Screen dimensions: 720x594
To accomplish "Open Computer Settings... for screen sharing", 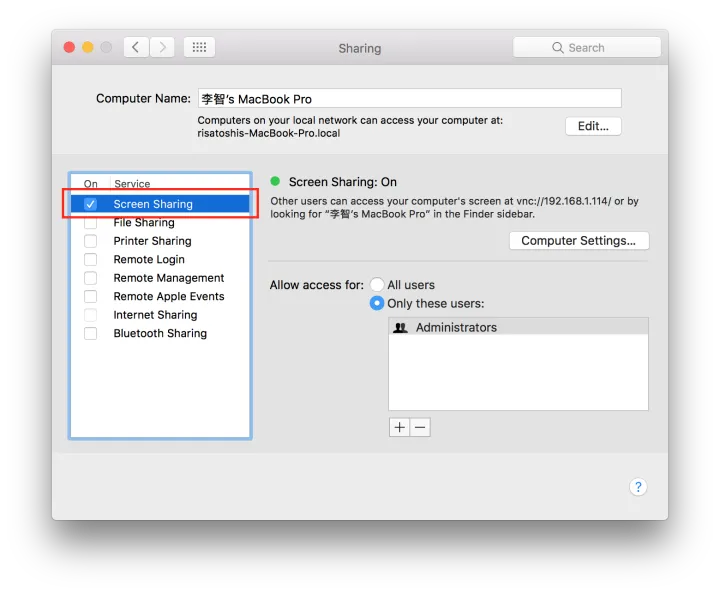I will click(579, 241).
